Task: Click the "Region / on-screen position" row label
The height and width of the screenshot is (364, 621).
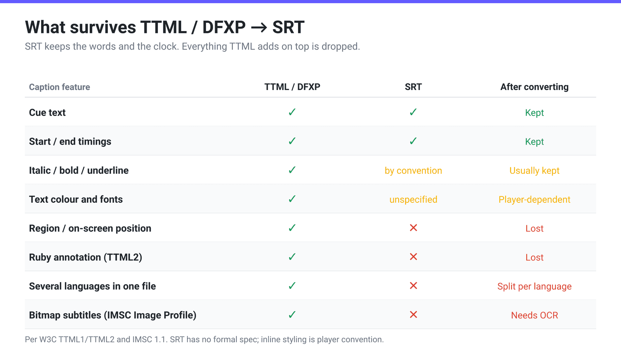Action: (x=90, y=228)
